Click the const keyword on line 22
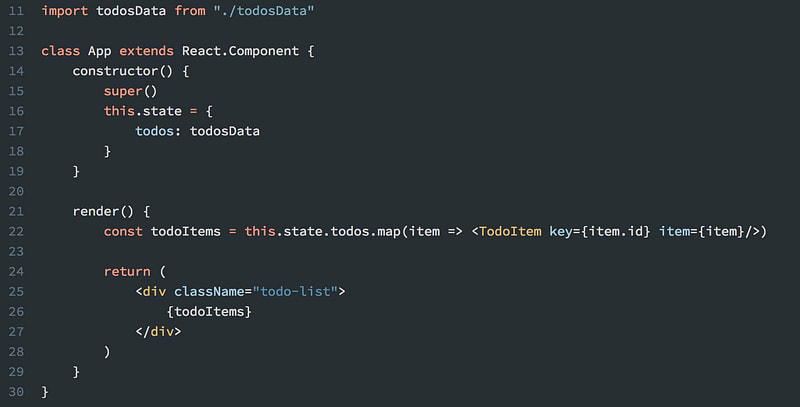800x407 pixels. click(123, 232)
